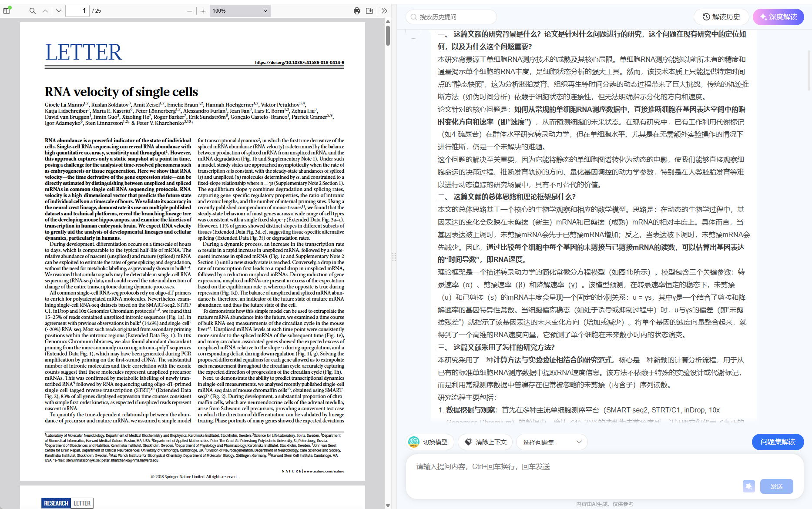Image resolution: width=812 pixels, height=509 pixels.
Task: Click the '内容由AI生成,仅供参考' disclaimer text
Action: coord(605,504)
